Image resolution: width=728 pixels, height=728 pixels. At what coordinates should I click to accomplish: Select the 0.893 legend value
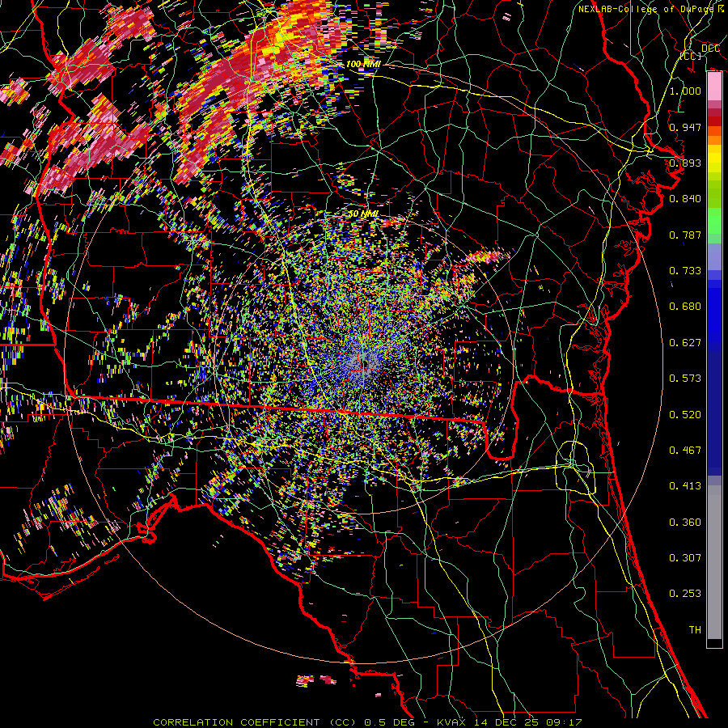point(685,163)
